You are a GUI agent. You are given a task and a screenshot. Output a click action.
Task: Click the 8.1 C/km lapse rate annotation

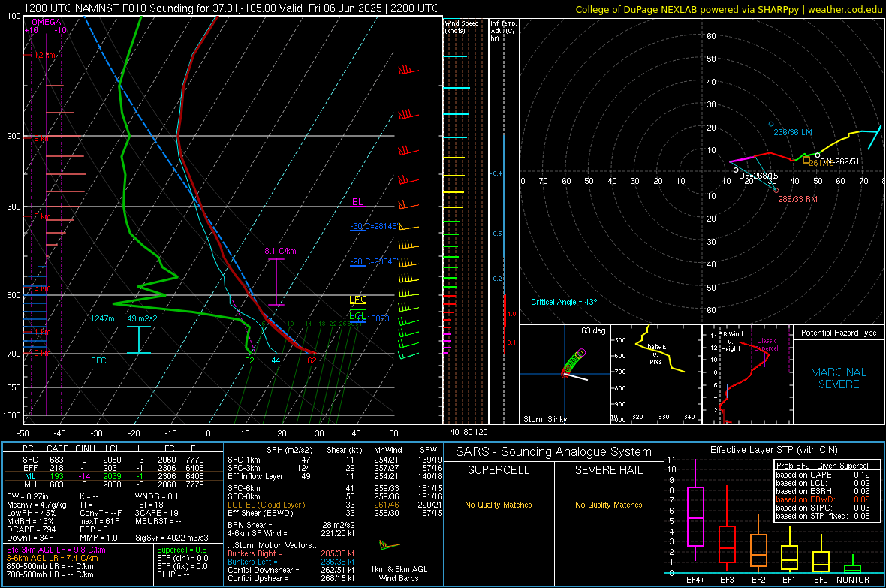280,251
